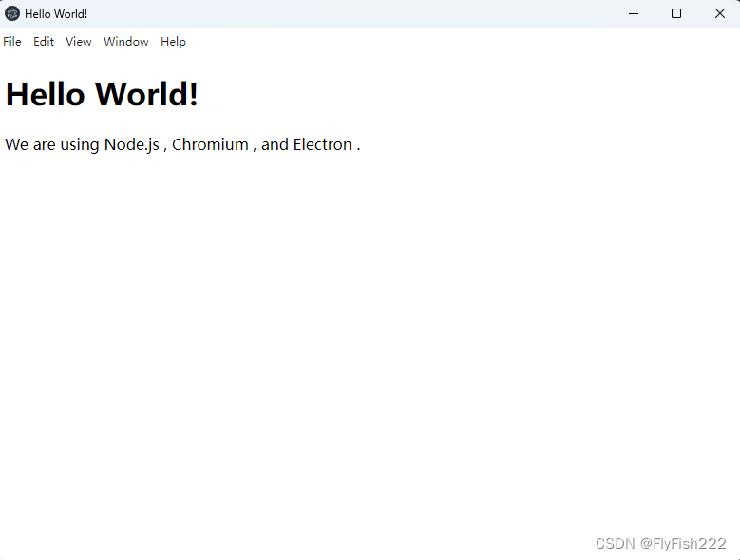
Task: Click the Hello World! heading
Action: coord(102,94)
